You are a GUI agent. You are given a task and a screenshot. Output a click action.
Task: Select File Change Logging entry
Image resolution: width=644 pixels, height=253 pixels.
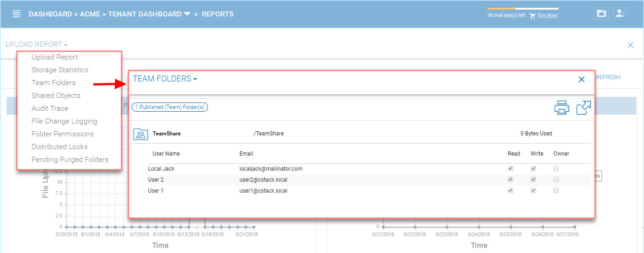[x=64, y=121]
